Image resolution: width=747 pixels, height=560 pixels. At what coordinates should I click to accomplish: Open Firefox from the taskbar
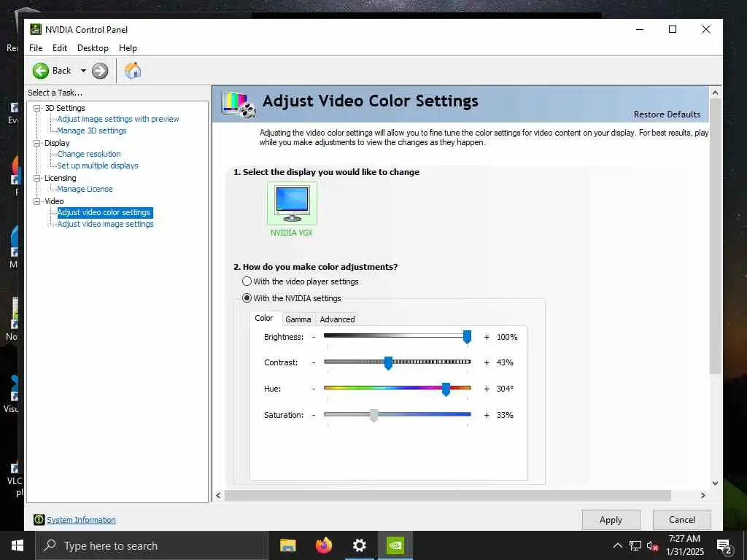click(x=323, y=545)
